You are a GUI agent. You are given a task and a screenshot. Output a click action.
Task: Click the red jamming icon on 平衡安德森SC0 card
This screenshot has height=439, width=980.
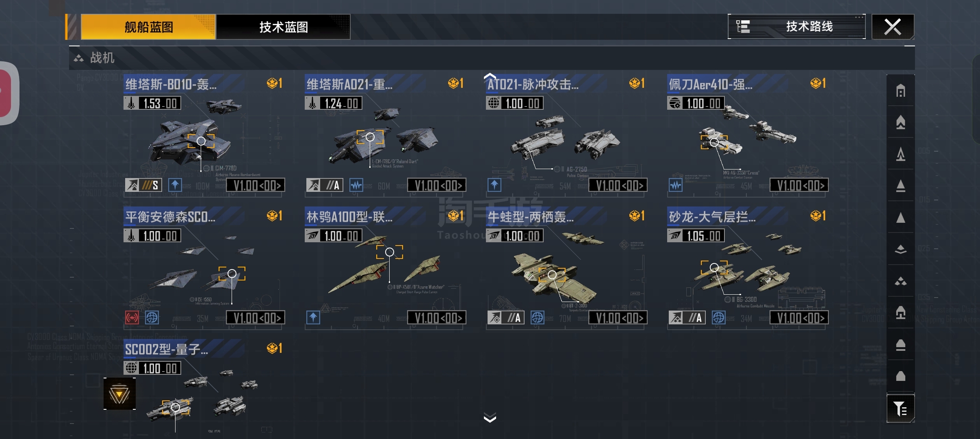(132, 317)
